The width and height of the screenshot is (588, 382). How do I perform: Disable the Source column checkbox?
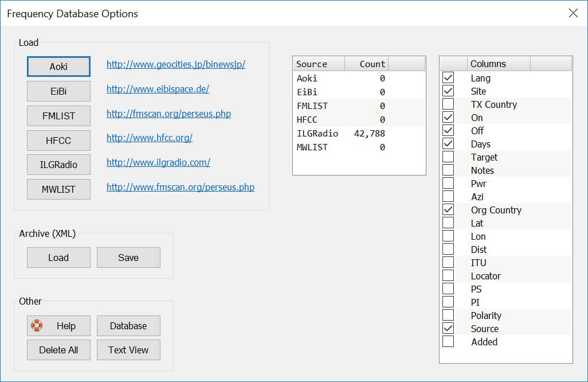[448, 329]
